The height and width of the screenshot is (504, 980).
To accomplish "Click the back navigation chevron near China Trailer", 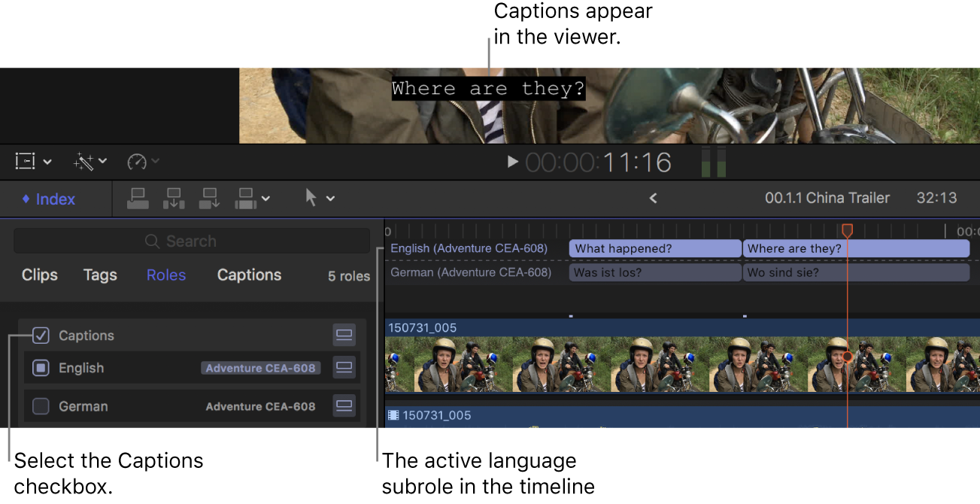I will (653, 198).
